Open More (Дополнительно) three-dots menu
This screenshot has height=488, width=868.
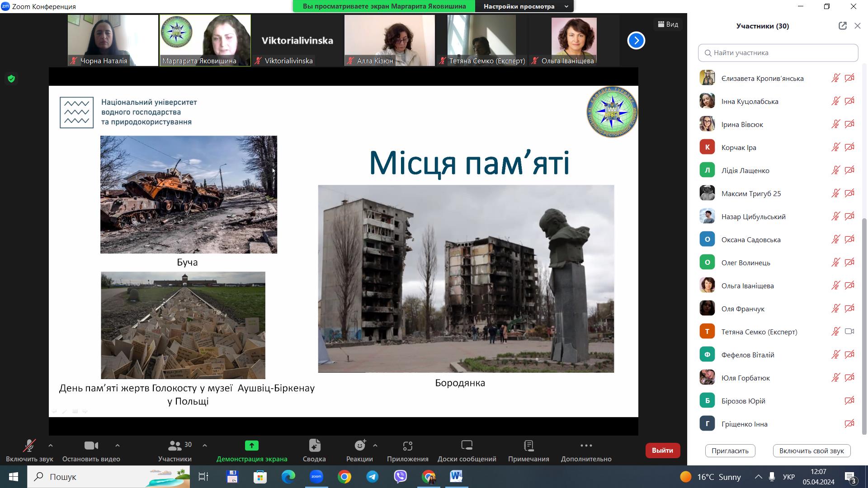586,446
